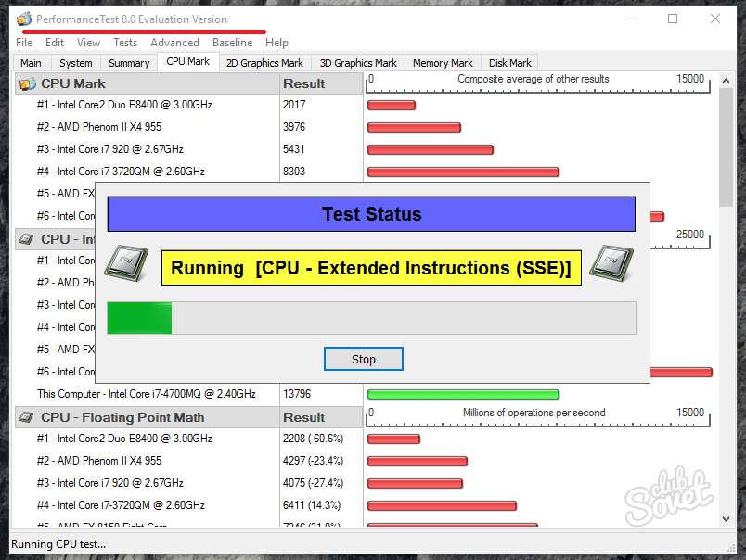Switch to the Summary tab
This screenshot has height=560, width=746.
click(129, 63)
